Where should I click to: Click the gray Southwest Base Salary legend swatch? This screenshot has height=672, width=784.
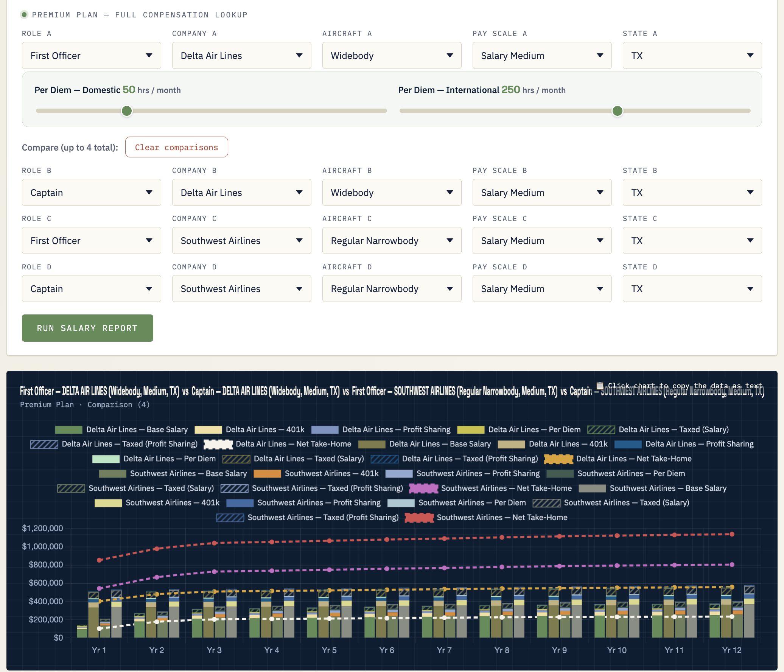(592, 488)
